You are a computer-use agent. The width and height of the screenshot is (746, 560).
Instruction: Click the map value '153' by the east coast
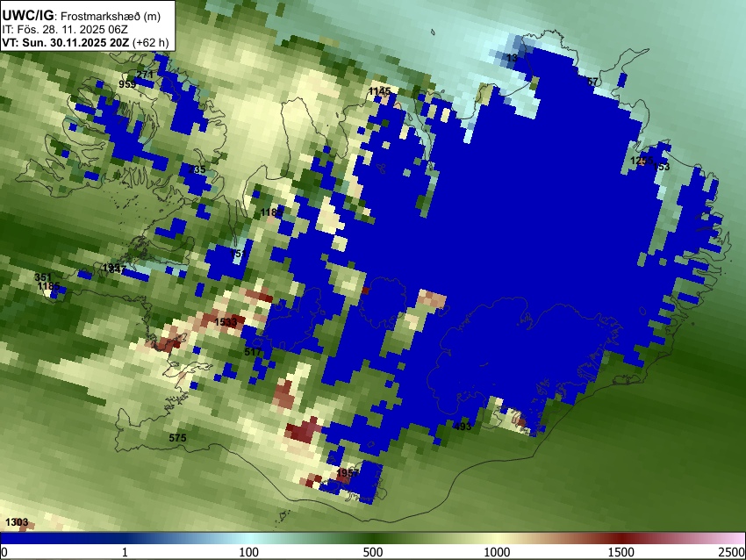pyautogui.click(x=662, y=167)
